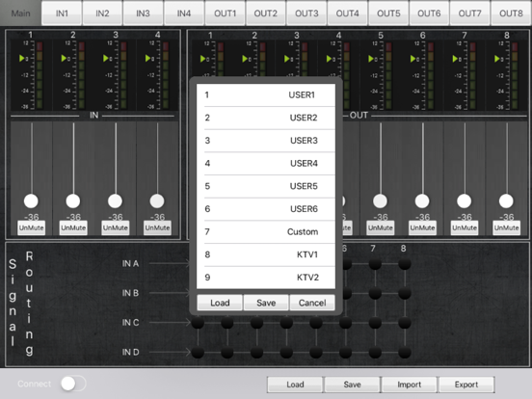Image resolution: width=532 pixels, height=399 pixels.
Task: Select preset 1 USER1
Action: (266, 95)
